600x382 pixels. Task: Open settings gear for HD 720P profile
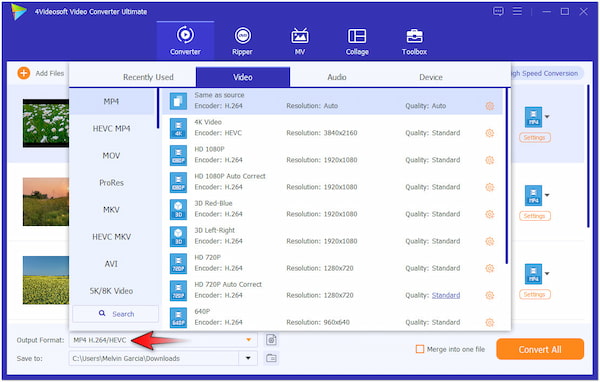(x=489, y=268)
